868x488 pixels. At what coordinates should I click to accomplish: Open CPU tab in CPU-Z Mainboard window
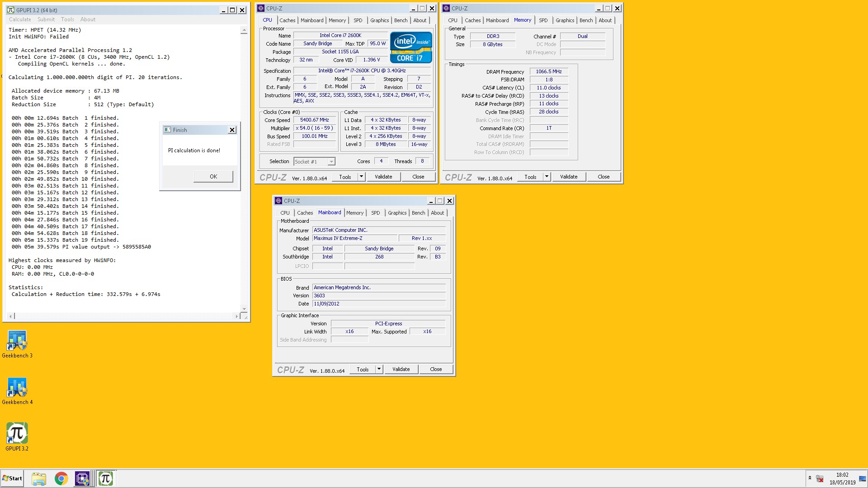(x=285, y=213)
